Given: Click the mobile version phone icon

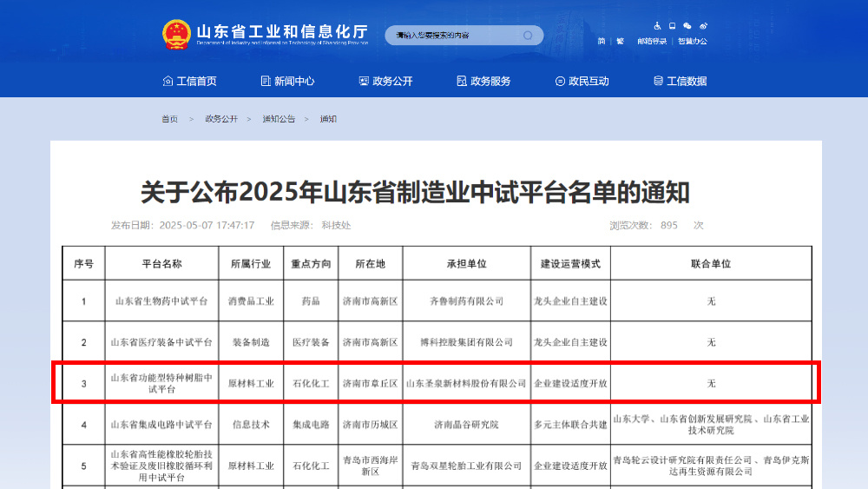Looking at the screenshot, I should point(673,26).
